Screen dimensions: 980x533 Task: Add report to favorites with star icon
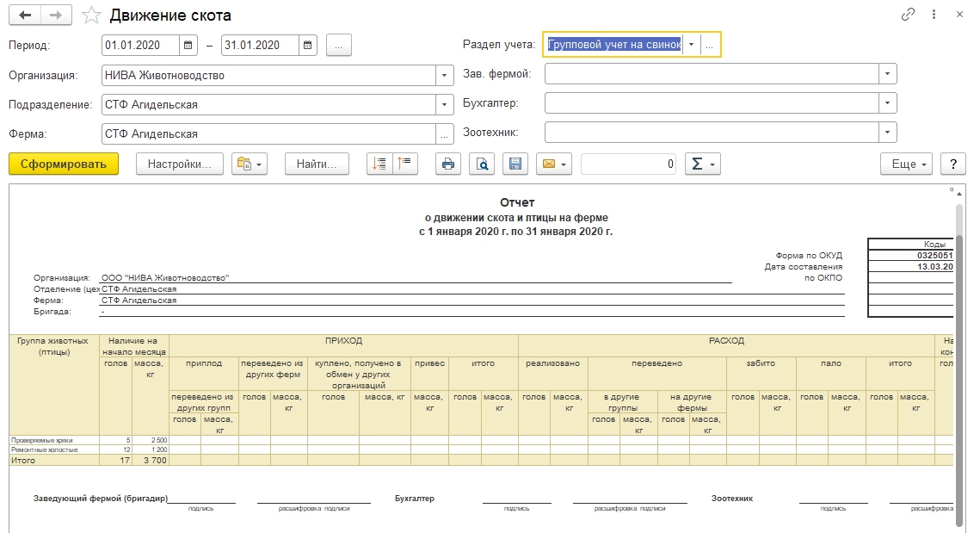coord(91,15)
